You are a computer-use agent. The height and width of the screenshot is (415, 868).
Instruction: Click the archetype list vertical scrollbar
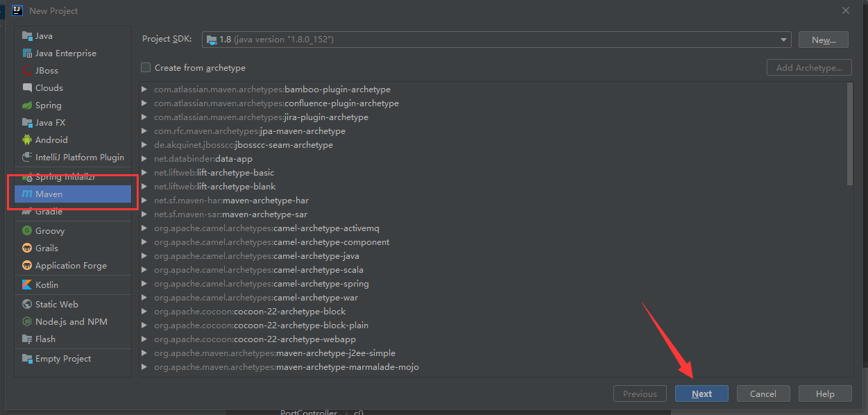click(x=850, y=133)
